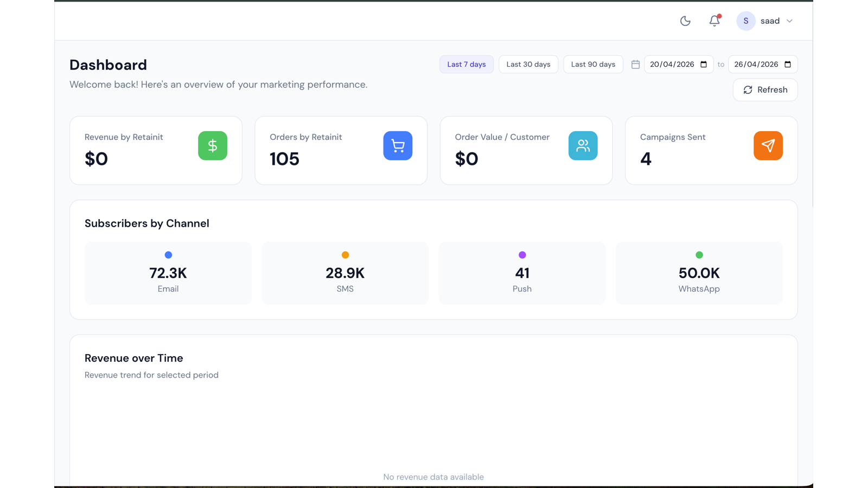Click the Revenue by Retainit label

124,137
